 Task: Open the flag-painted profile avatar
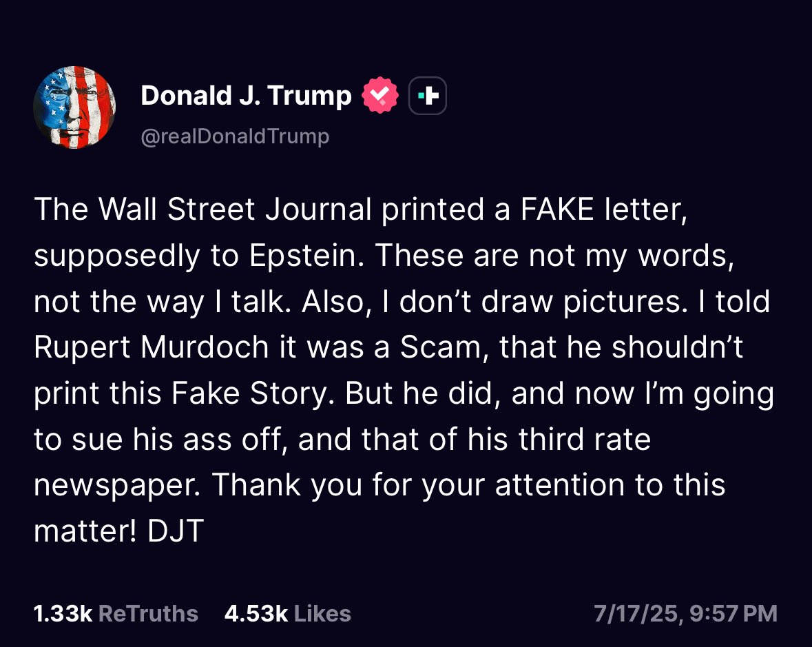tap(74, 107)
